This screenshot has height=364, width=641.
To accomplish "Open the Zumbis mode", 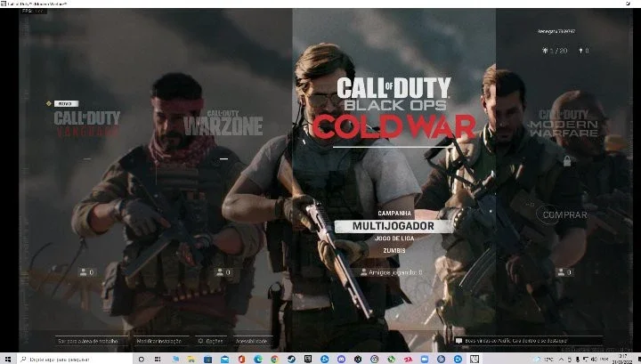I will pyautogui.click(x=394, y=250).
